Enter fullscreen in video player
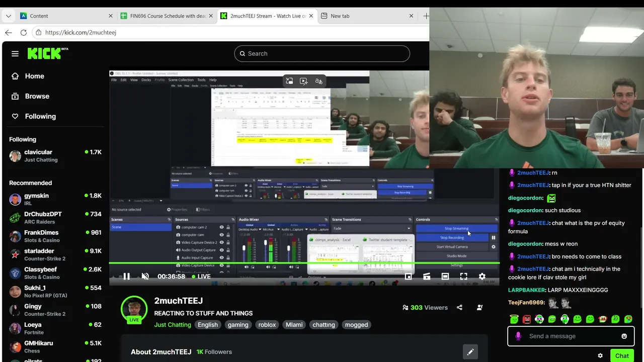This screenshot has height=362, width=644. pos(463,276)
